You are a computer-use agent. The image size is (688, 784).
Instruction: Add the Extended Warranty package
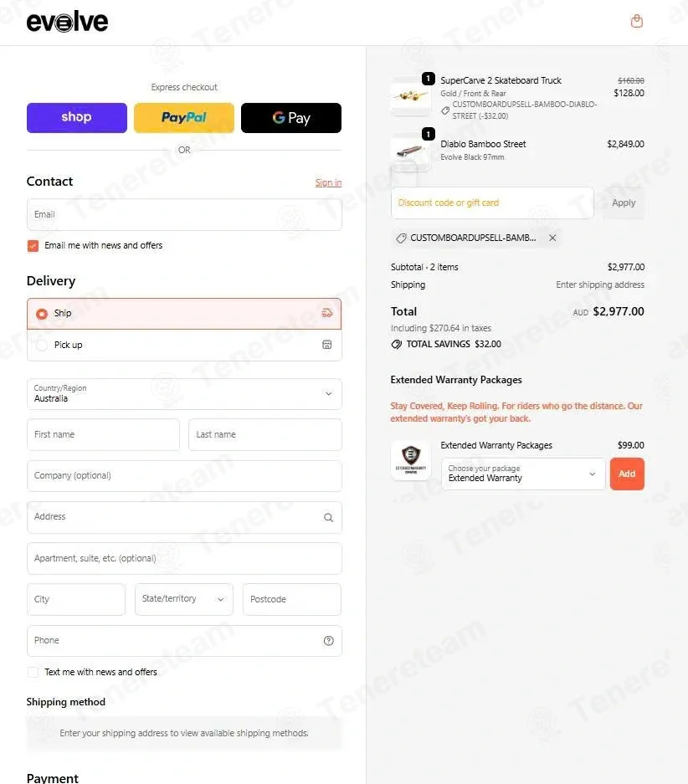[x=627, y=474]
